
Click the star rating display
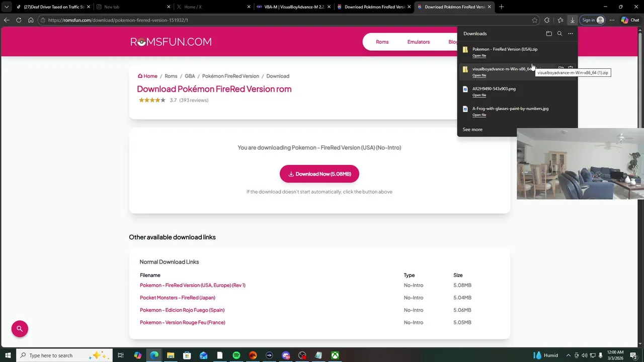pos(152,100)
